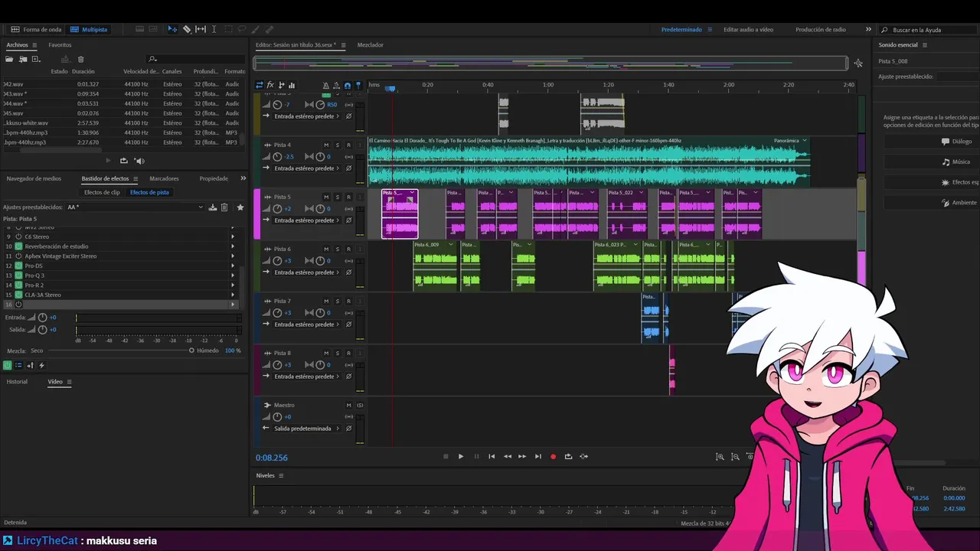
Task: Mute Pista 4 track
Action: point(326,145)
